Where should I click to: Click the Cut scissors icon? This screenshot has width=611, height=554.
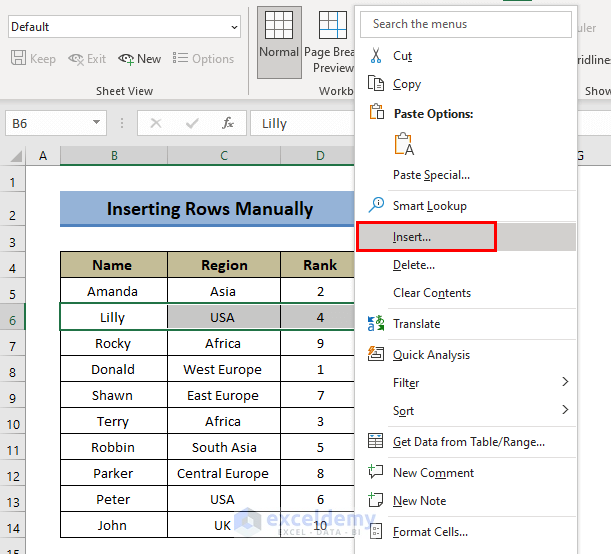pyautogui.click(x=376, y=56)
